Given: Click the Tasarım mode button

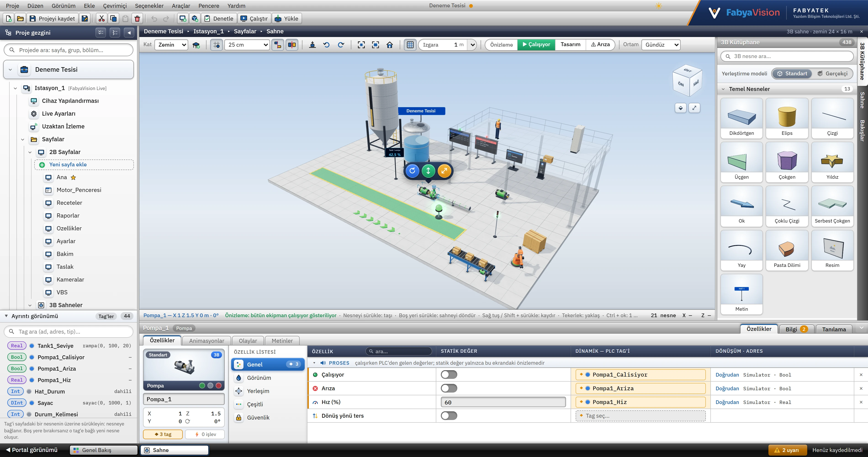Looking at the screenshot, I should 570,45.
